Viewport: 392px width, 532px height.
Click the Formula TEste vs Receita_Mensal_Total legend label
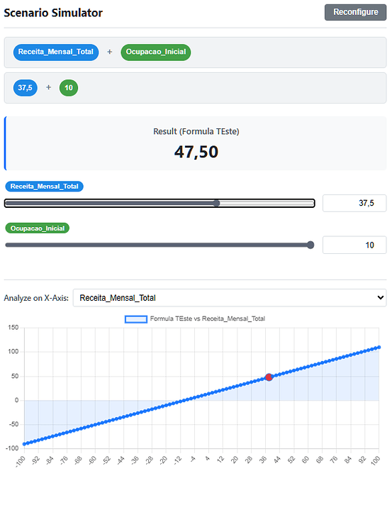point(208,318)
